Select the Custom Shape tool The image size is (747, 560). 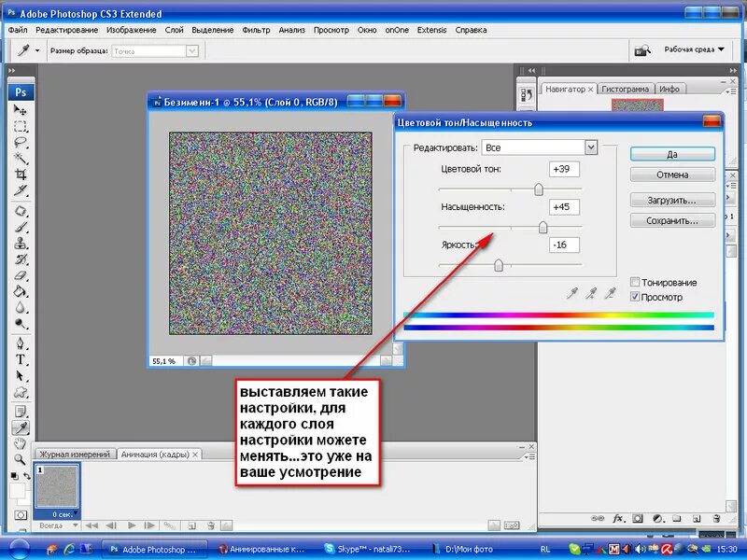[x=20, y=392]
